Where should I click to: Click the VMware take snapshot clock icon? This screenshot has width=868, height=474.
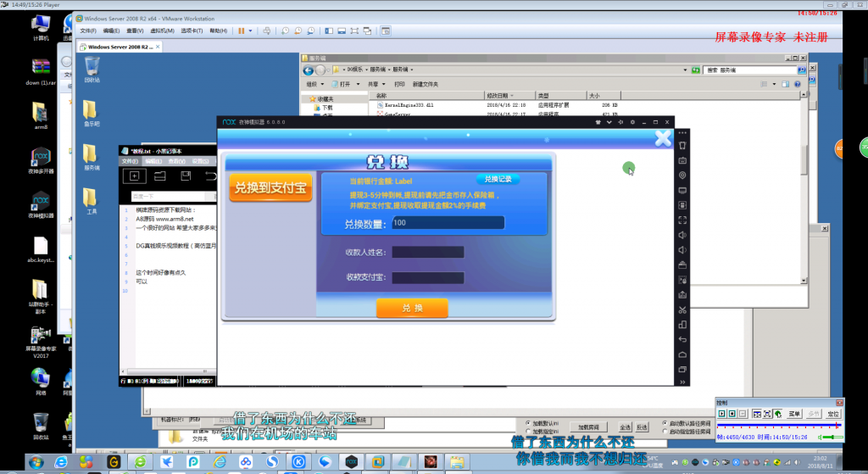285,31
